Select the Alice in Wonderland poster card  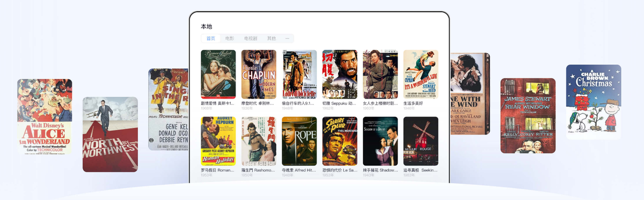[x=45, y=116]
